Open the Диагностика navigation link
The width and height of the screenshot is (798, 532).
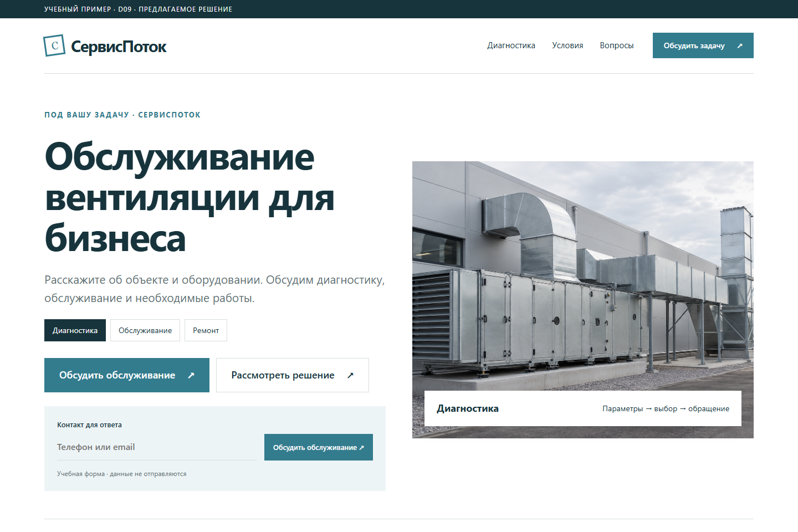[511, 45]
